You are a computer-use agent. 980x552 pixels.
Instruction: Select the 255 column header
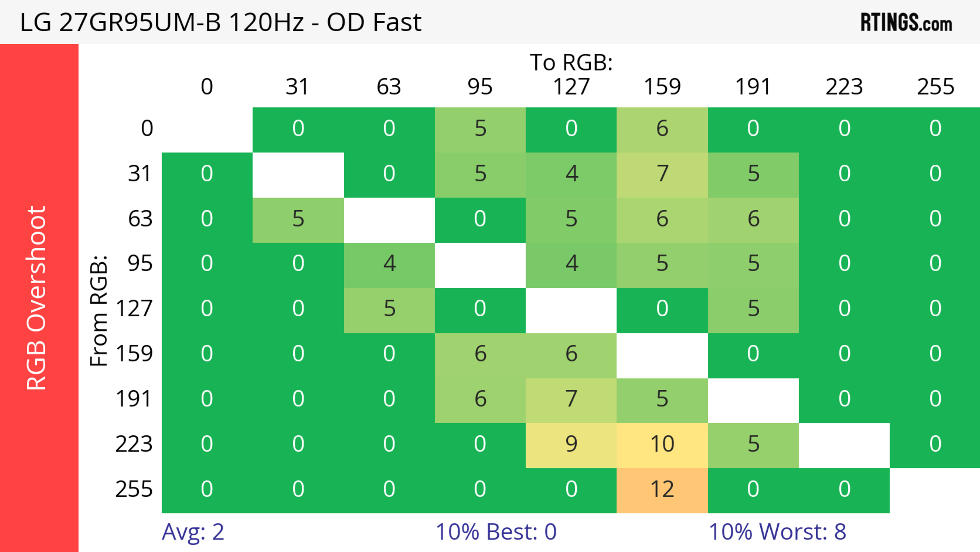[x=935, y=87]
